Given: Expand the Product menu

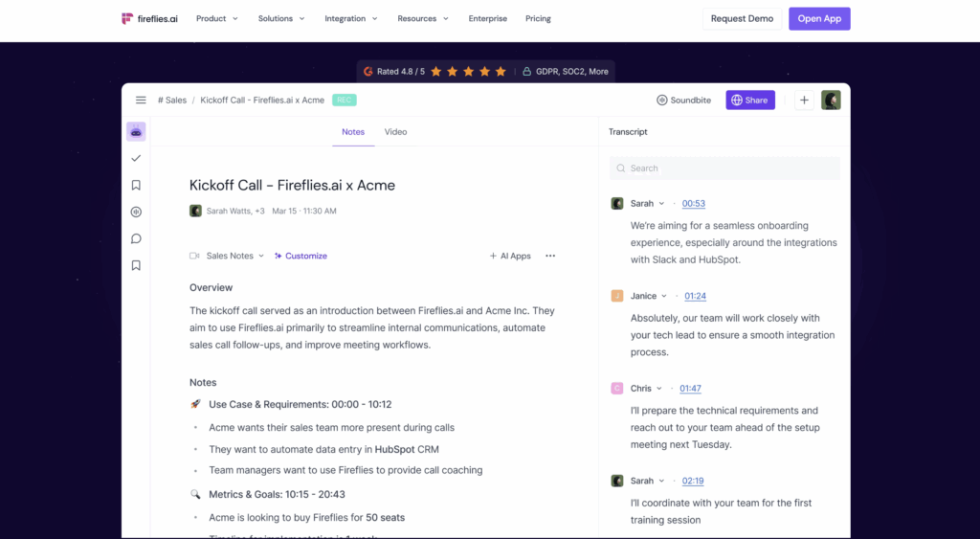Looking at the screenshot, I should pyautogui.click(x=217, y=19).
